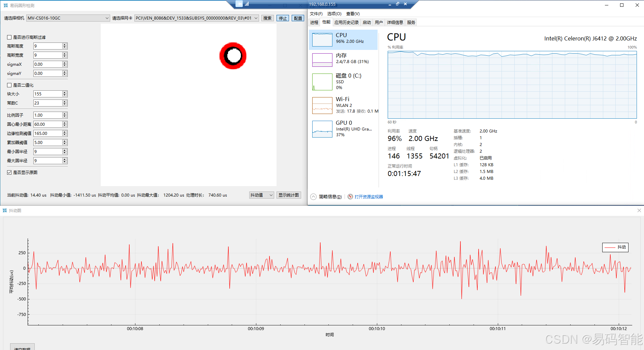Switch to the 性能 tab
The height and width of the screenshot is (350, 644).
[x=326, y=22]
